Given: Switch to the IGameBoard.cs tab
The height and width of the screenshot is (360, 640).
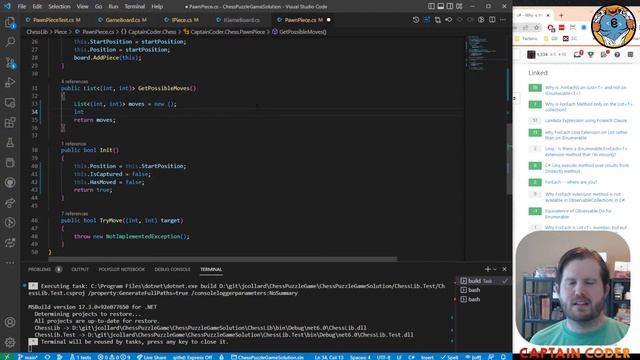Looking at the screenshot, I should 241,20.
